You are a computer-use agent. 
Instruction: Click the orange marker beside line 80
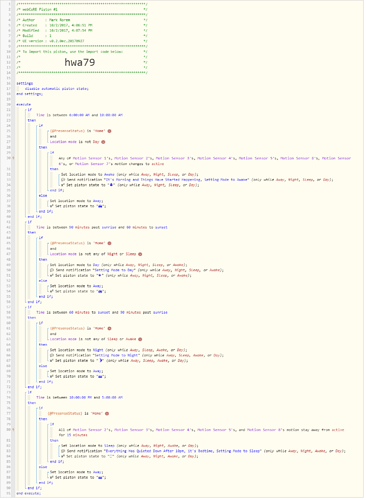click(x=13, y=430)
